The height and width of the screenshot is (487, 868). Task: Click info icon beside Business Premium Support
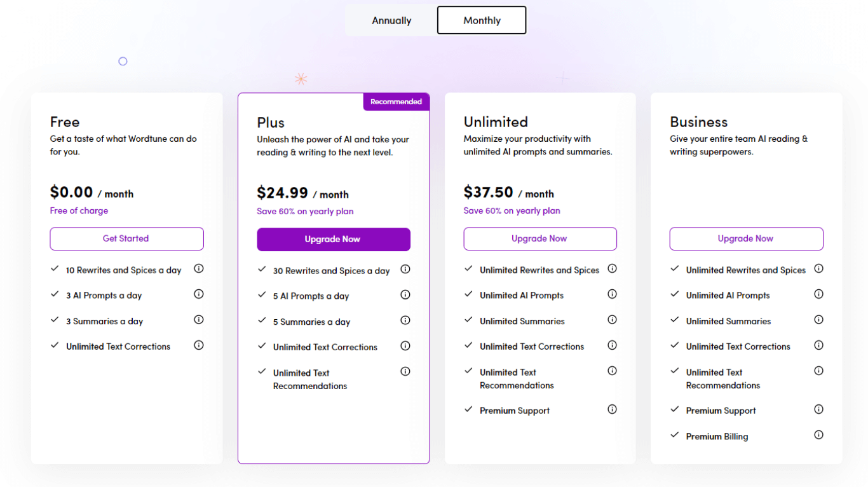(818, 409)
